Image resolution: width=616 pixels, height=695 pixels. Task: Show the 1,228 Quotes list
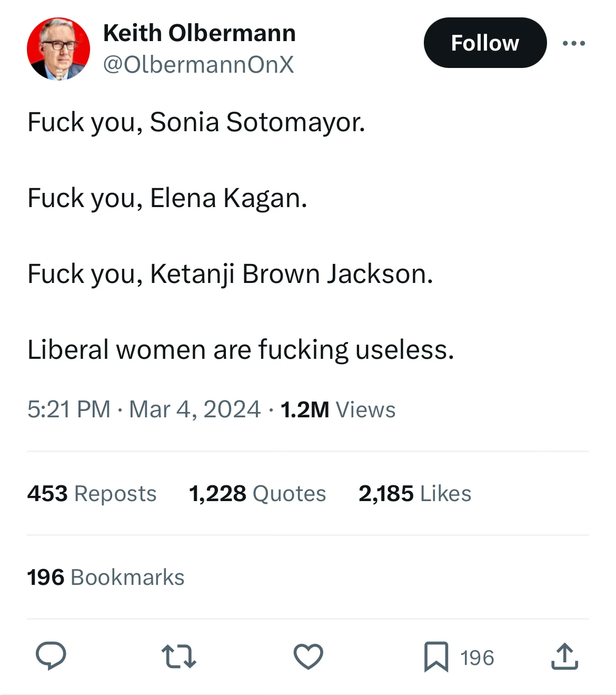click(257, 494)
